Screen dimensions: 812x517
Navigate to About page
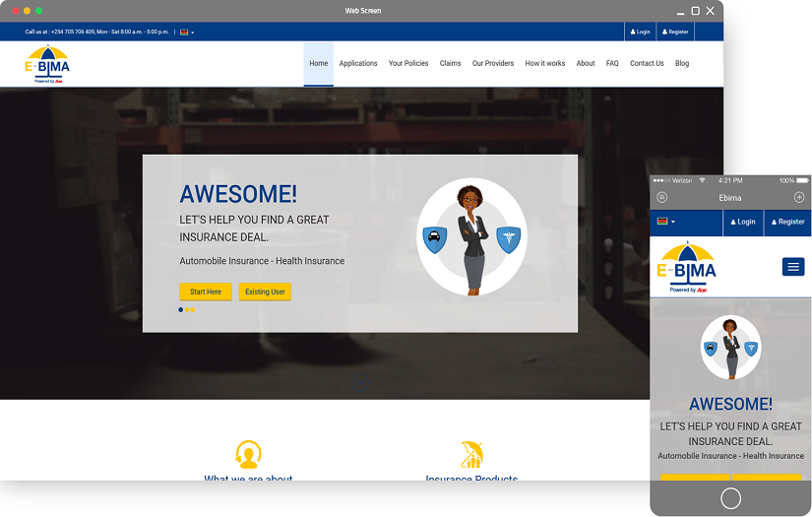point(586,63)
